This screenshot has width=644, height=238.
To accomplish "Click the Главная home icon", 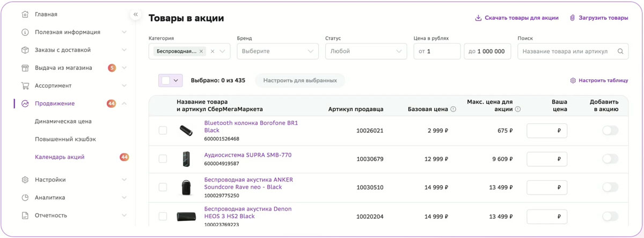I will [25, 14].
